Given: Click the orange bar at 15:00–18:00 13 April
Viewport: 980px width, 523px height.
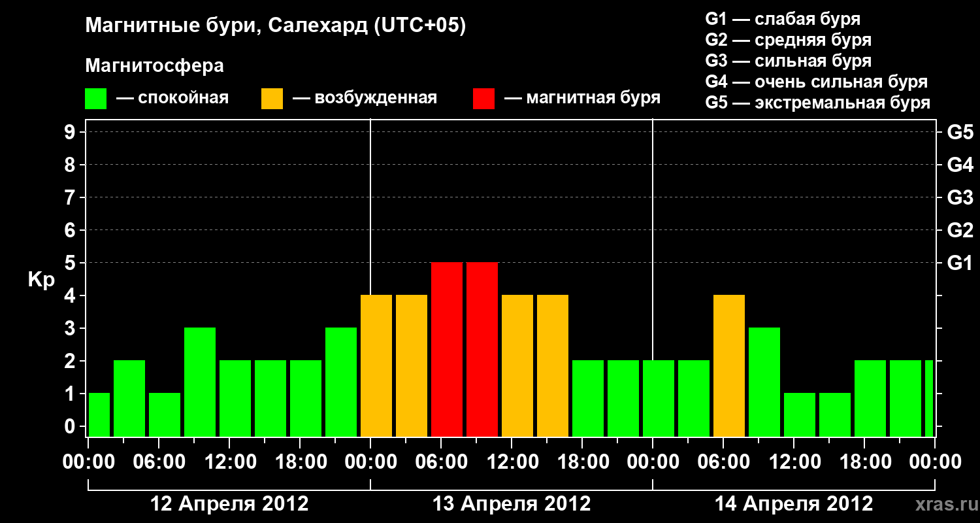Looking at the screenshot, I should coord(553,366).
